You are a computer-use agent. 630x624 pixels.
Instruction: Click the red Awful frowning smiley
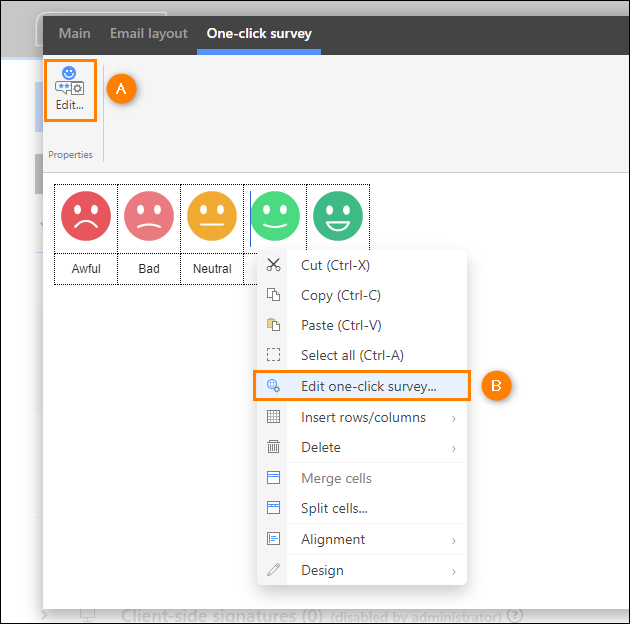click(x=86, y=216)
